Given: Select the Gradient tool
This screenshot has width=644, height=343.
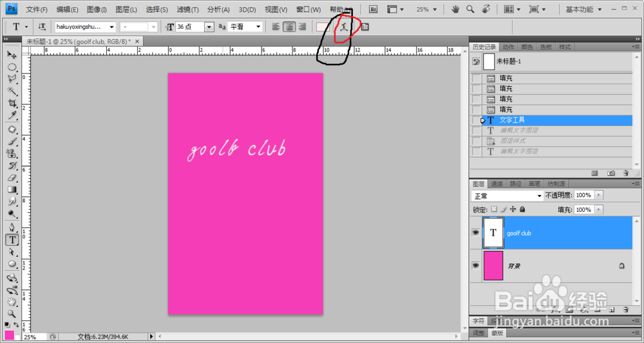Looking at the screenshot, I should 12,190.
